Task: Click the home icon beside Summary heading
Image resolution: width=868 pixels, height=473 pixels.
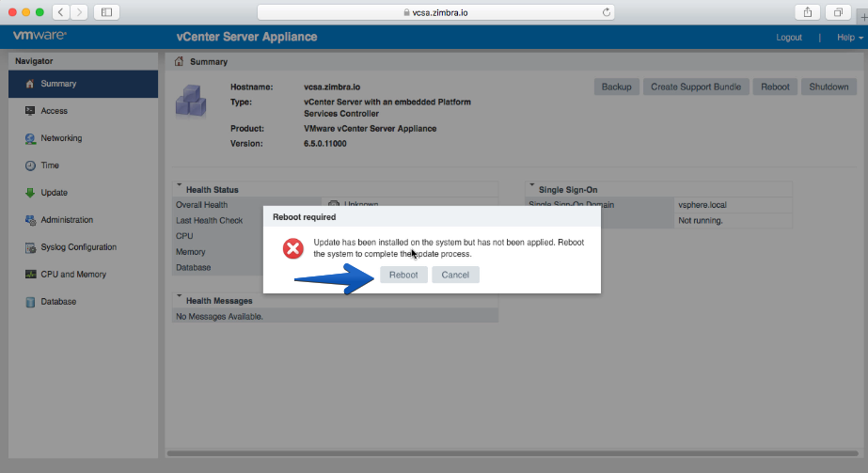Action: [179, 61]
